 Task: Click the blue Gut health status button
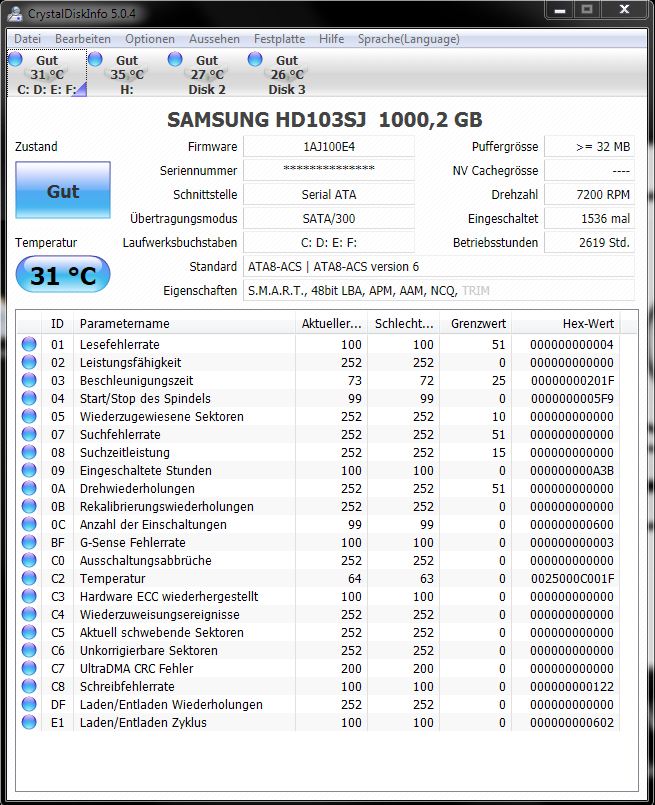coord(63,190)
